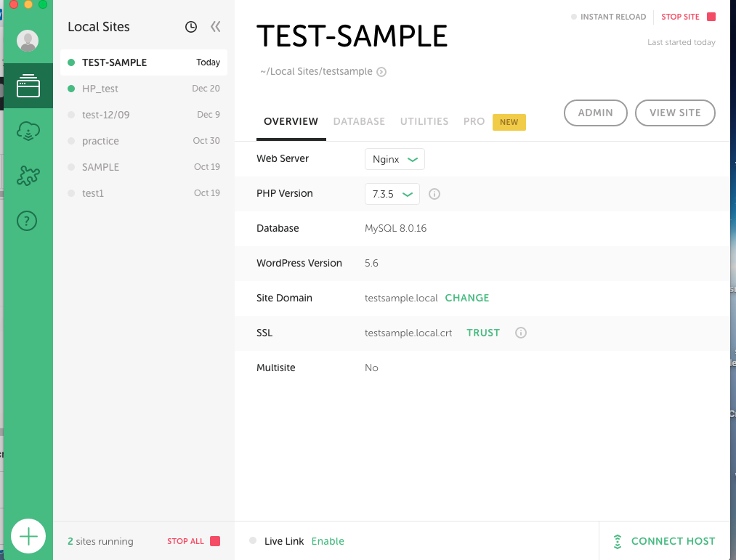Click the View Site button
The image size is (736, 560).
coord(675,113)
